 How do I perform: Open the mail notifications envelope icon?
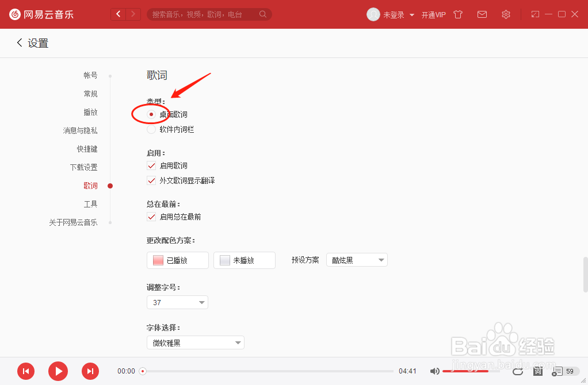[482, 14]
